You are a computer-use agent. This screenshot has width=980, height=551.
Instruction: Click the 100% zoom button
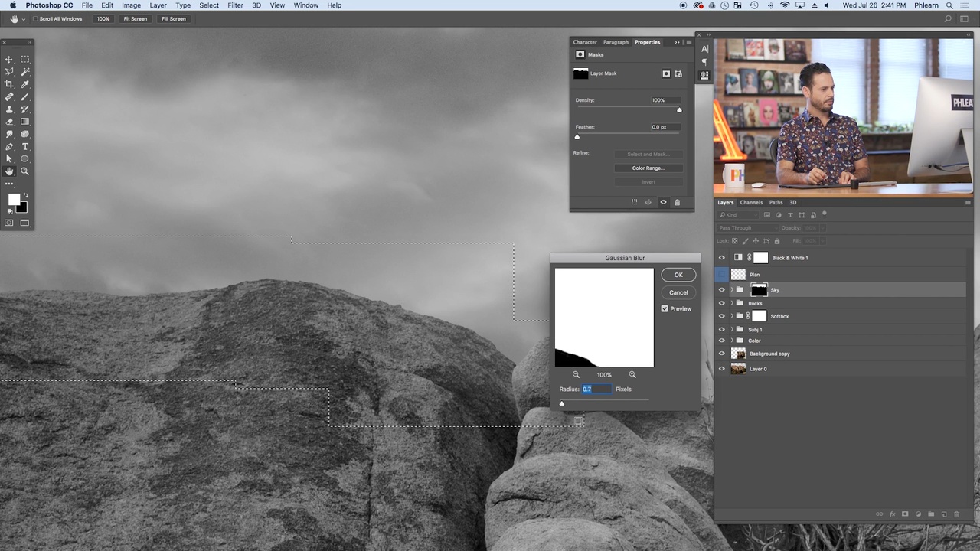[x=103, y=18]
